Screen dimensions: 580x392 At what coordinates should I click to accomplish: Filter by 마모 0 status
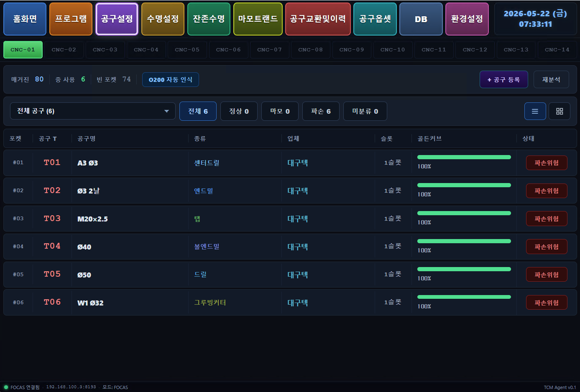coord(280,111)
